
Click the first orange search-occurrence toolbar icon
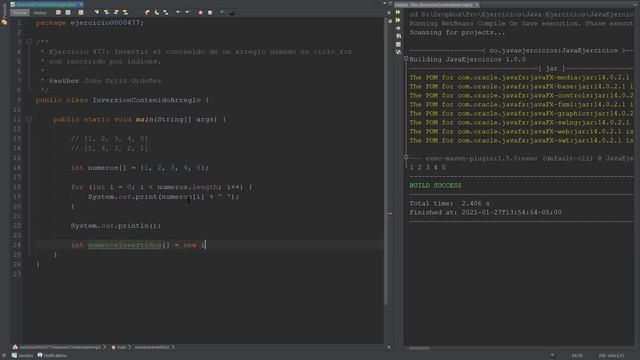click(97, 13)
